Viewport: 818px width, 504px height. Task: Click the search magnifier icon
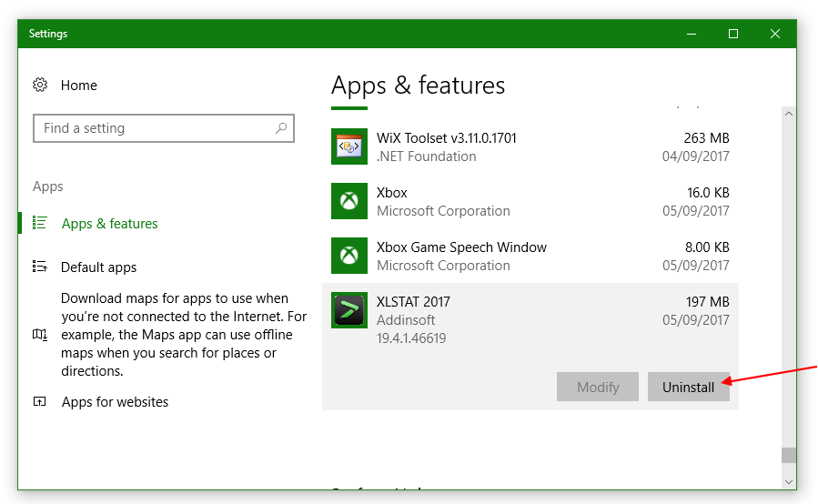pyautogui.click(x=281, y=128)
